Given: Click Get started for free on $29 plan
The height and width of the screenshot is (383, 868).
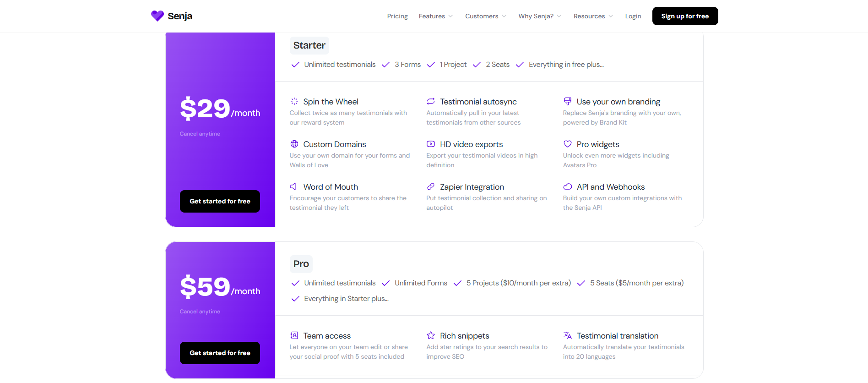Looking at the screenshot, I should coord(220,201).
